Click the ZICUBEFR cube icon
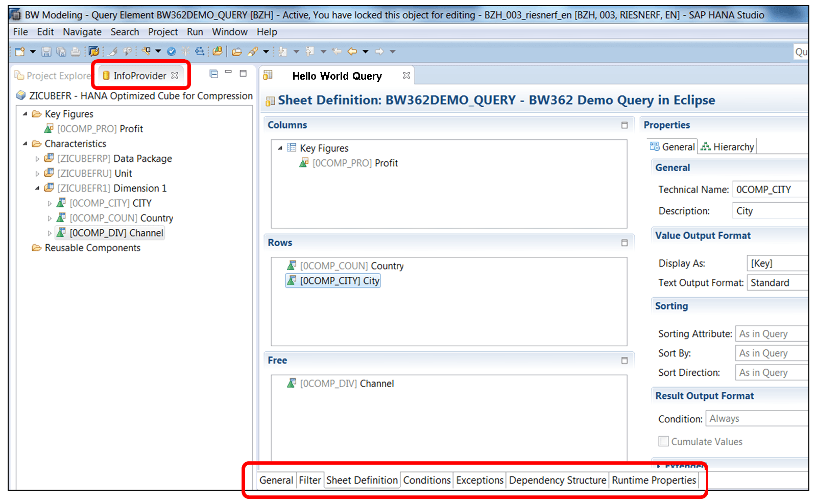 (21, 95)
